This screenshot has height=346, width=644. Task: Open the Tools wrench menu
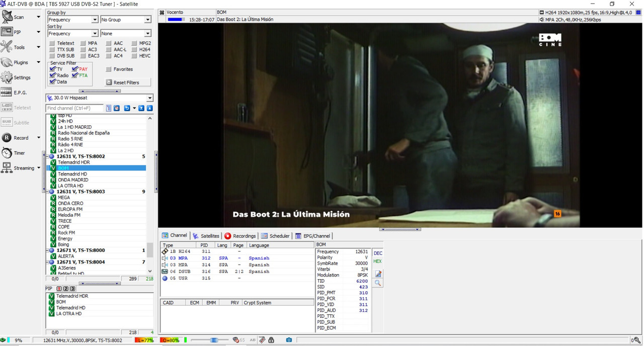coord(14,47)
